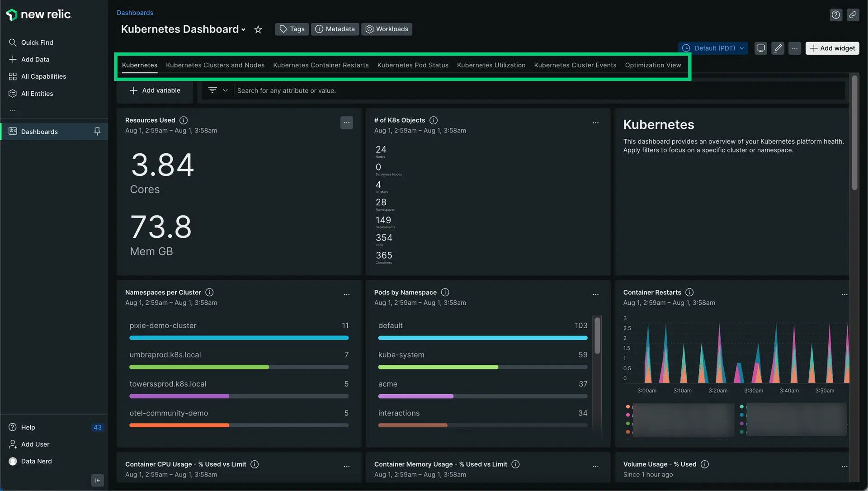
Task: Click the TV mode monitor icon
Action: coord(761,48)
